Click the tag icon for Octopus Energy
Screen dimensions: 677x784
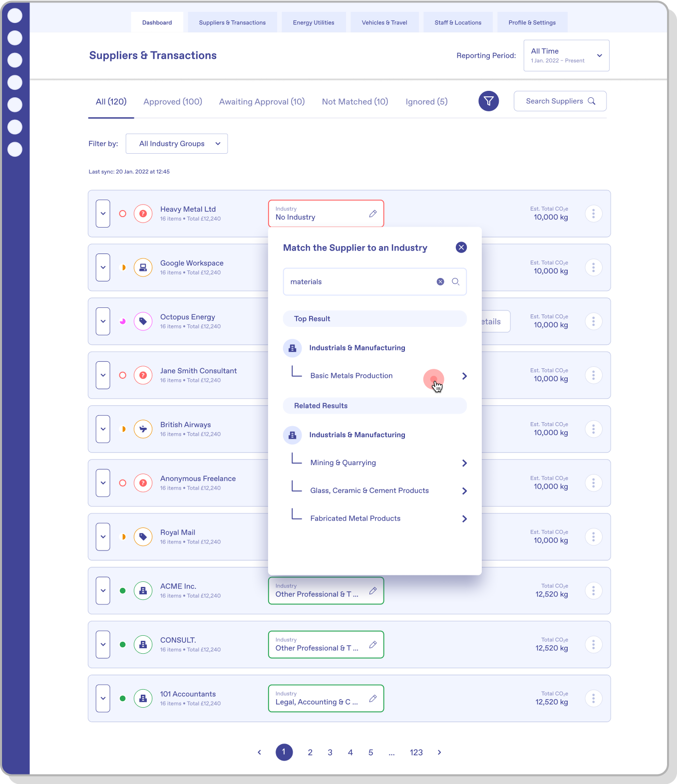143,321
